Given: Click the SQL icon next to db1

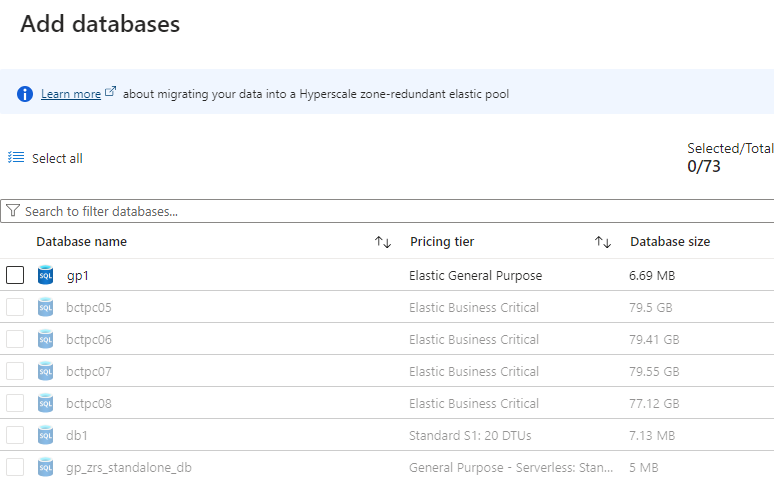Looking at the screenshot, I should (x=45, y=435).
